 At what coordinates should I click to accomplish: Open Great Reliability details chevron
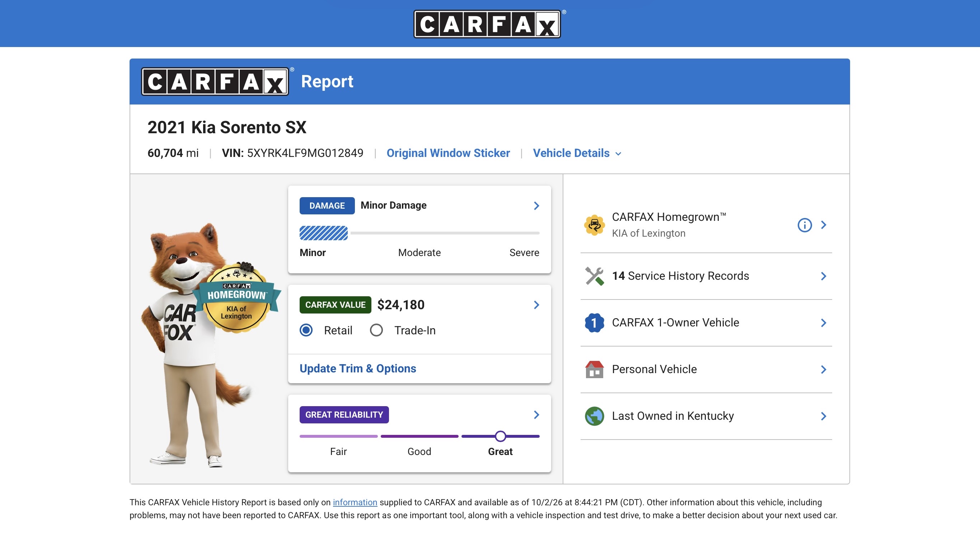point(536,415)
